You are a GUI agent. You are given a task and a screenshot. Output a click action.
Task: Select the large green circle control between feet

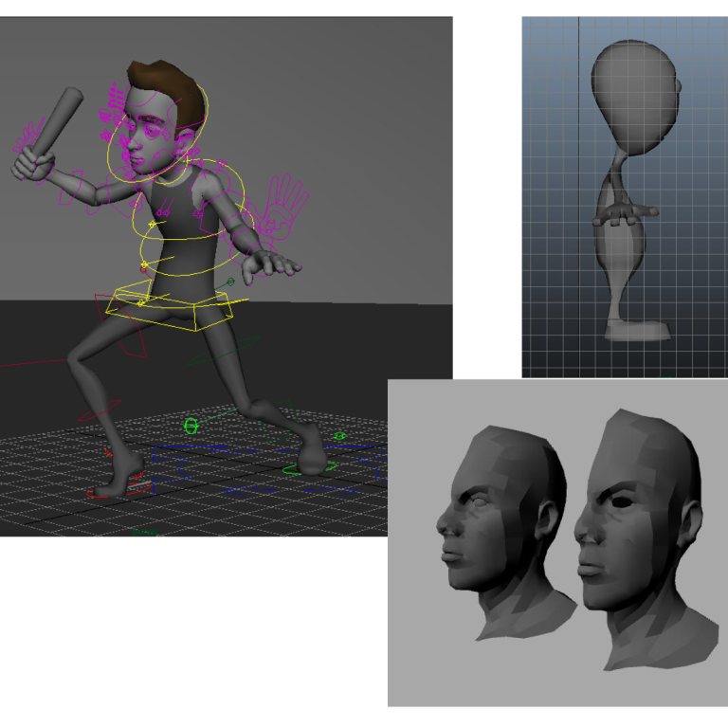191,426
